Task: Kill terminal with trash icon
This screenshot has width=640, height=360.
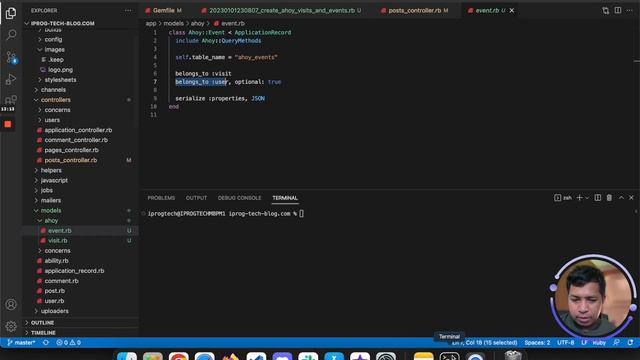Action: tap(609, 198)
